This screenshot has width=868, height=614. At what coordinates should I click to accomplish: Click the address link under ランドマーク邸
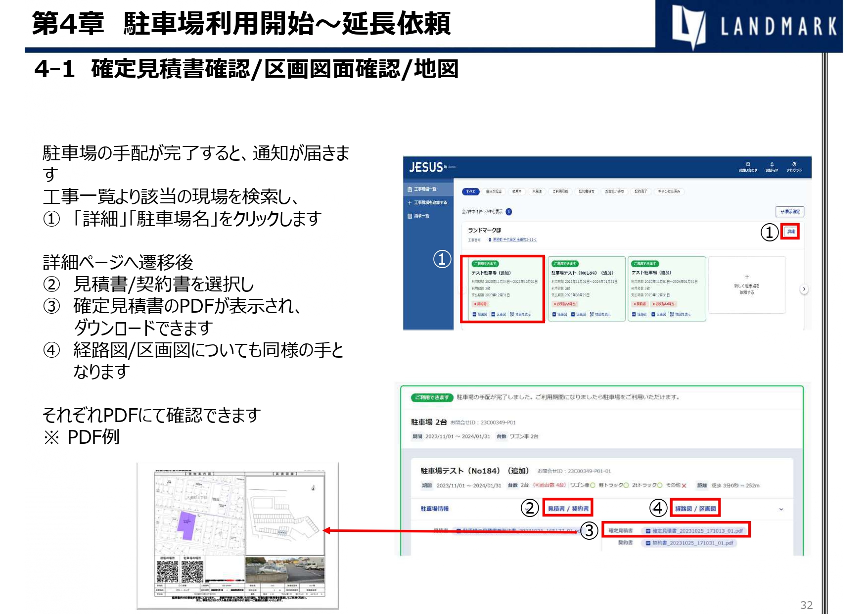coord(514,240)
